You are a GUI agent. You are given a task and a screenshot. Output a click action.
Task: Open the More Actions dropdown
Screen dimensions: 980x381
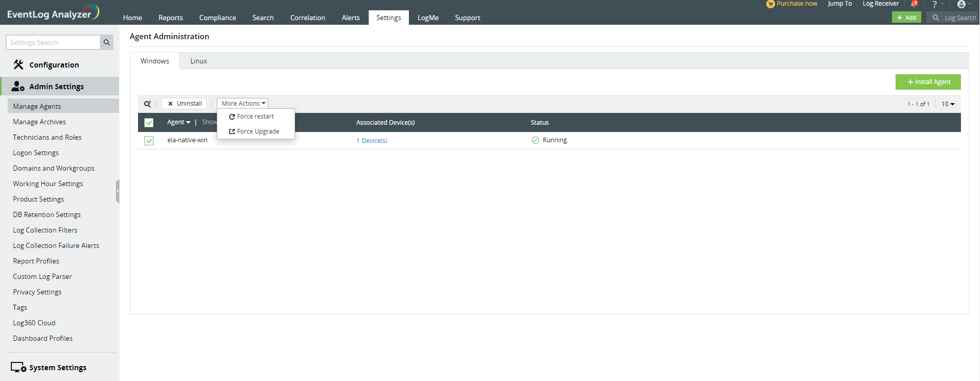pyautogui.click(x=243, y=104)
